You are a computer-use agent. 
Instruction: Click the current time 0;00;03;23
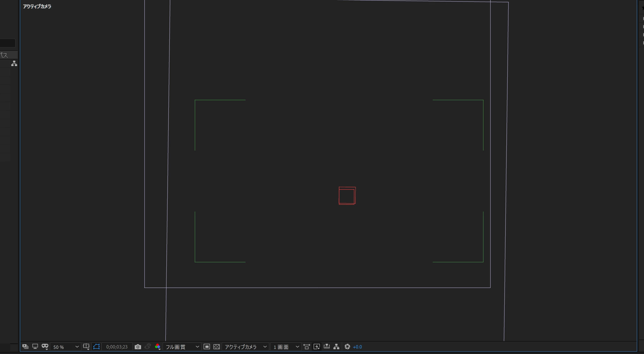coord(117,347)
